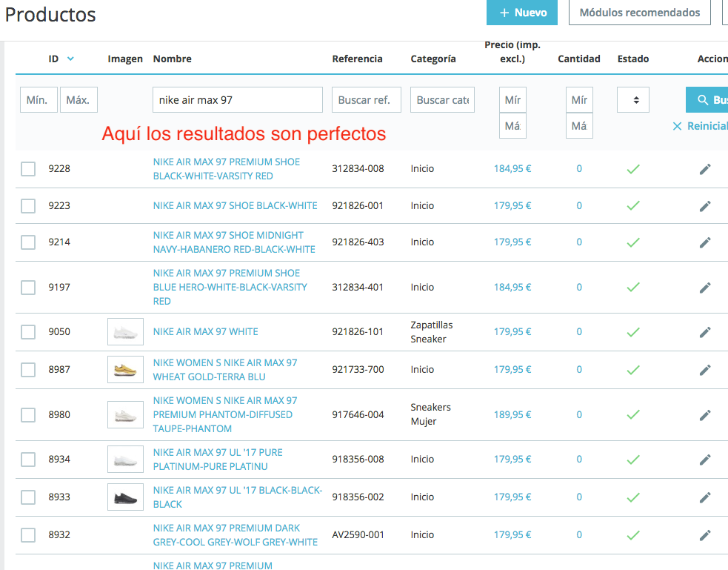
Task: Edit product 9197 with pencil icon
Action: tap(705, 288)
